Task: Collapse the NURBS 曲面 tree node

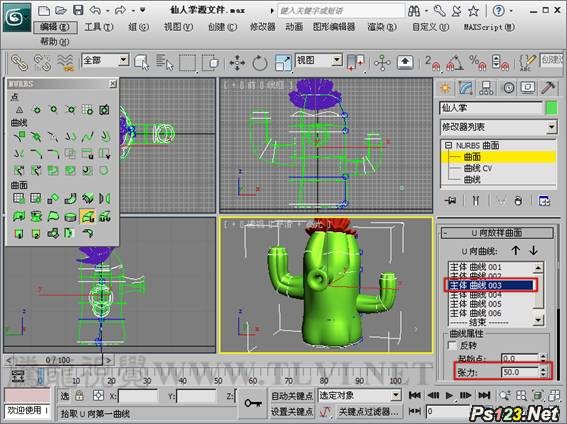Action: [x=448, y=145]
